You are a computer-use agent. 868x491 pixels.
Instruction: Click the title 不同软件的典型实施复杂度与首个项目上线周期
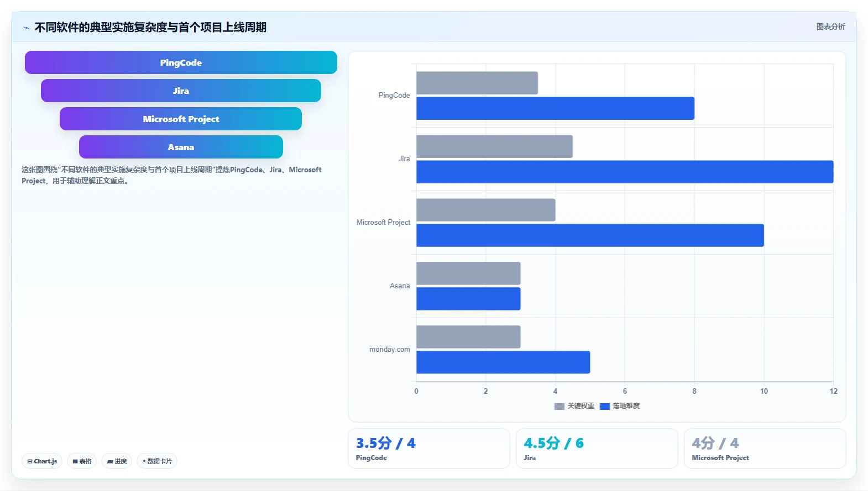(x=150, y=27)
